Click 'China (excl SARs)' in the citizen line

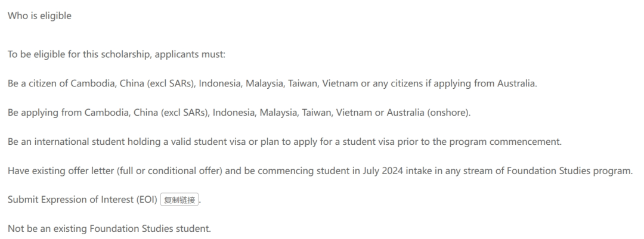tap(159, 83)
